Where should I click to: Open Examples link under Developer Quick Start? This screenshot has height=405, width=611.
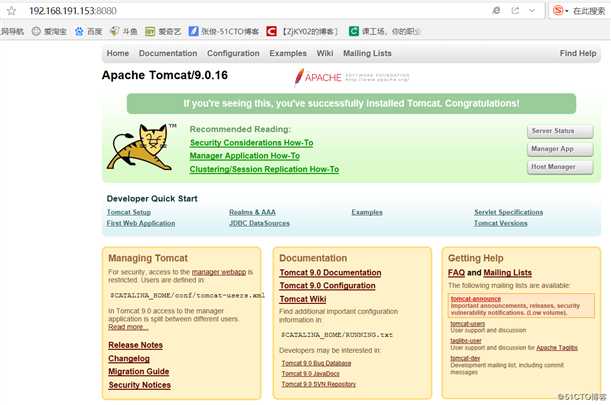click(x=367, y=212)
